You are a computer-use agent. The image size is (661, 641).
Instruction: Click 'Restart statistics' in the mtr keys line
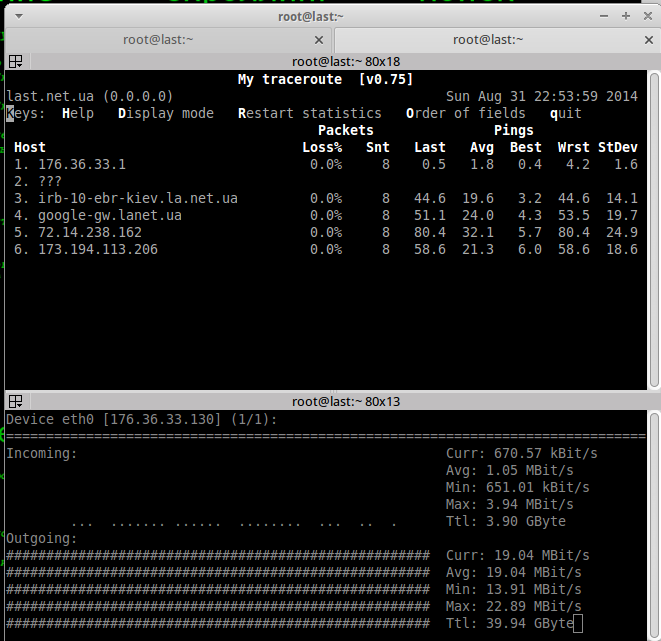[x=310, y=113]
